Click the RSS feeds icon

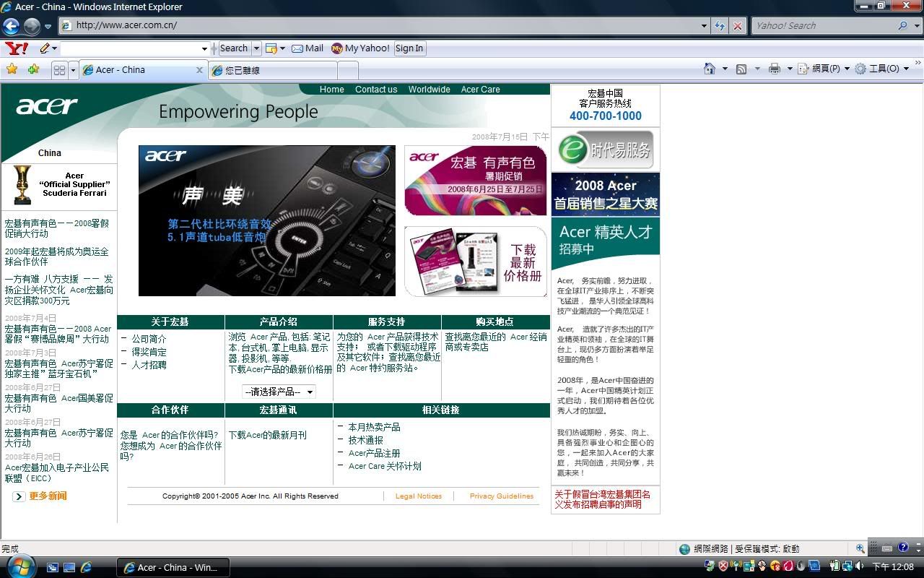pos(741,69)
